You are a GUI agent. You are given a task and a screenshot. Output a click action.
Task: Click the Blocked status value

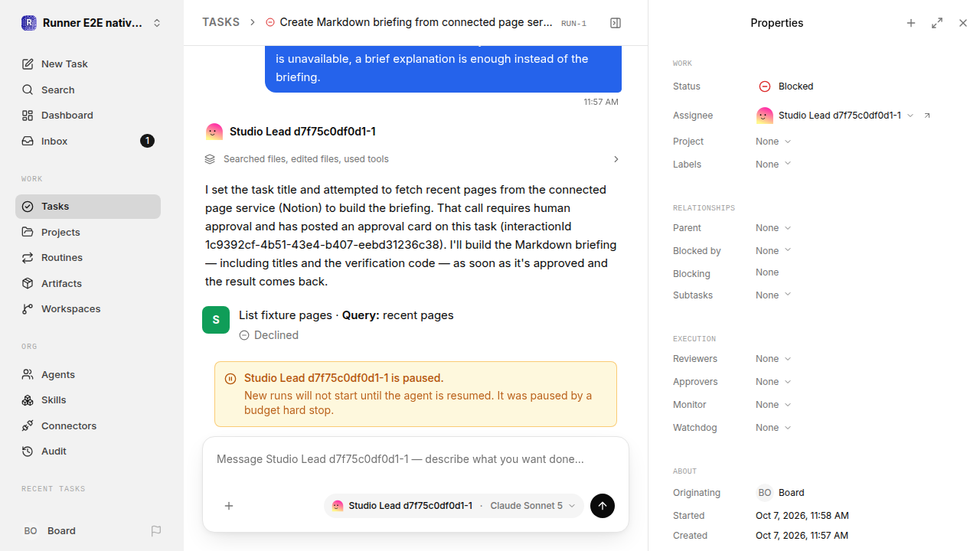(786, 86)
